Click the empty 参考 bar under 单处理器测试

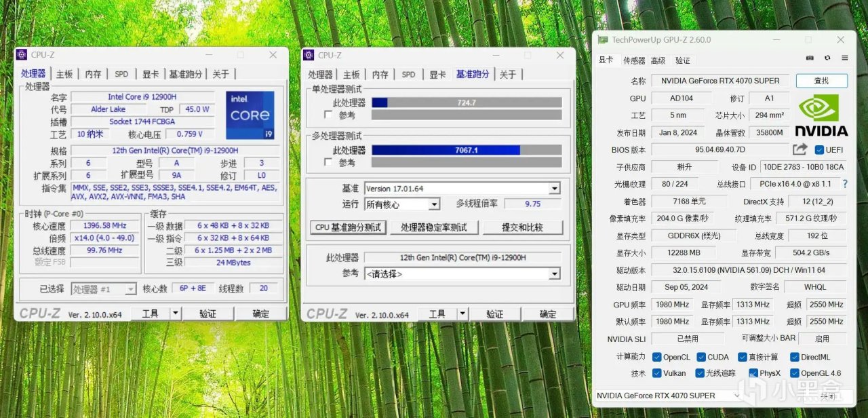[467, 115]
